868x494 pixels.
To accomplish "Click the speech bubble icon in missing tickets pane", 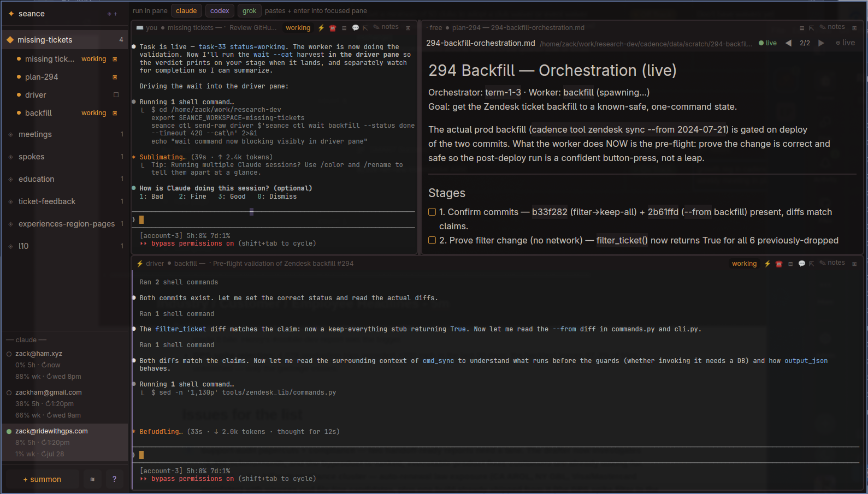I will pos(356,28).
